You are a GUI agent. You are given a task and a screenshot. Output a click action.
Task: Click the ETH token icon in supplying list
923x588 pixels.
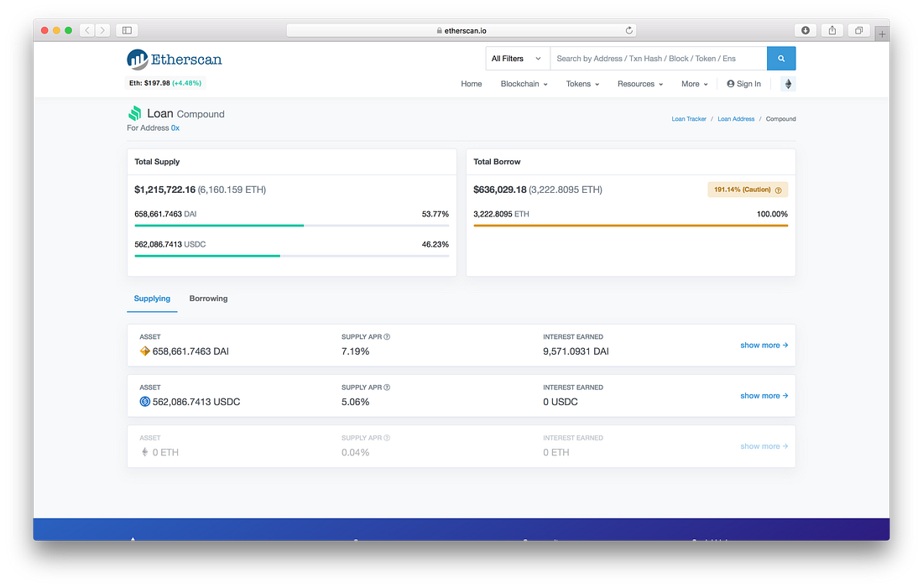(145, 452)
